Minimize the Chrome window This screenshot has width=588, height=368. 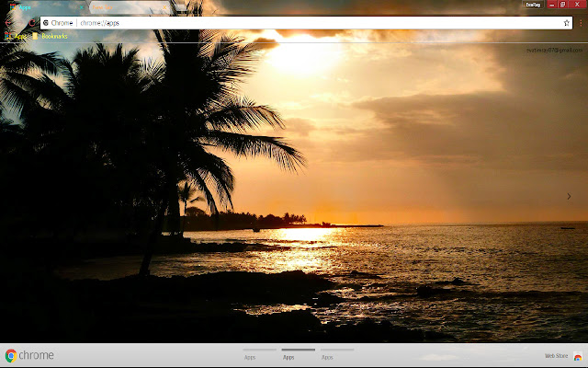click(x=551, y=4)
